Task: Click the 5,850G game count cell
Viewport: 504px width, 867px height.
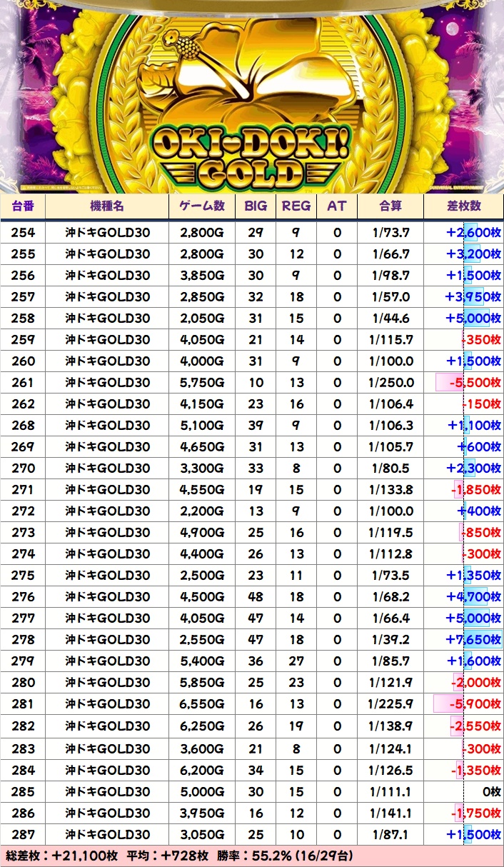Action: pos(202,683)
